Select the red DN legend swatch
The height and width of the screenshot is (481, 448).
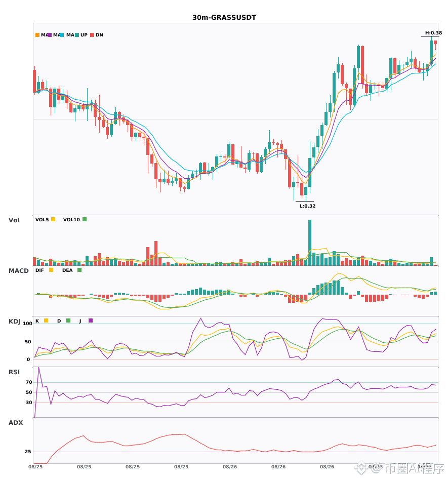(x=92, y=35)
